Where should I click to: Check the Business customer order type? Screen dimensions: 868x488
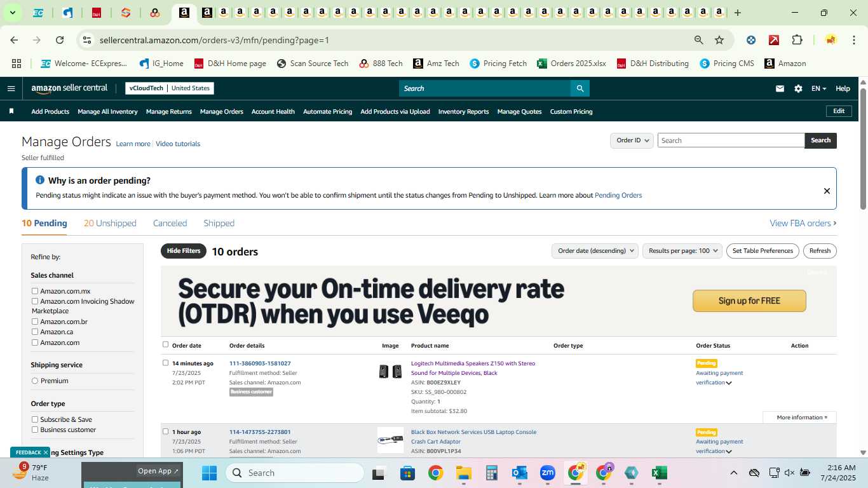[35, 430]
